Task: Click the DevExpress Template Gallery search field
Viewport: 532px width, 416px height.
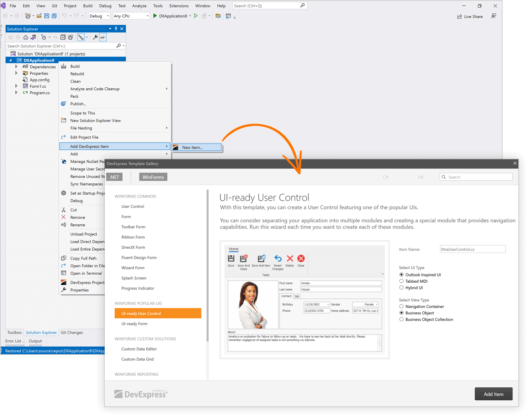Action: [x=476, y=177]
